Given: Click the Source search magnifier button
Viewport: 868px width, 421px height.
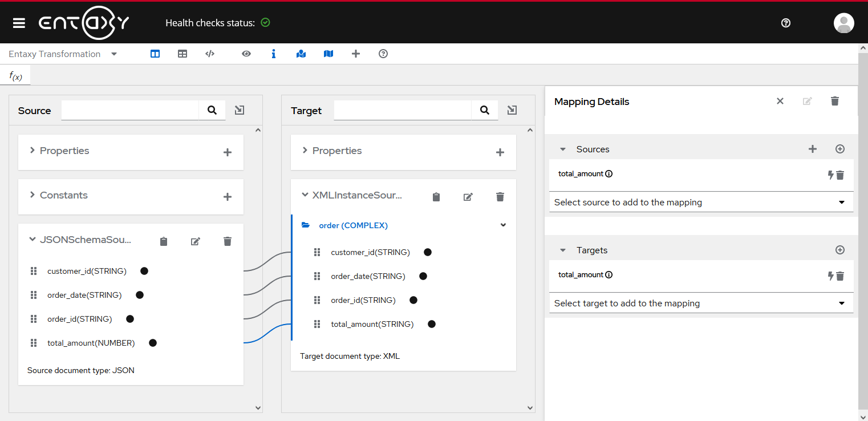Looking at the screenshot, I should click(212, 110).
